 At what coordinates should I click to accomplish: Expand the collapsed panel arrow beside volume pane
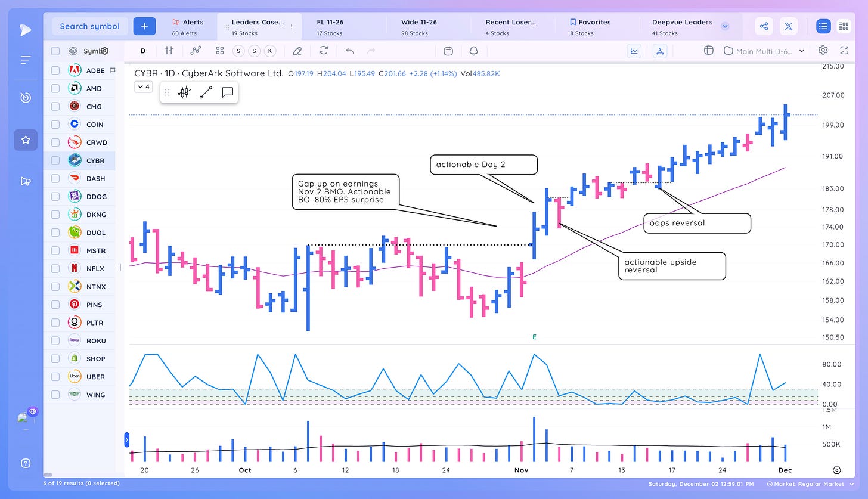click(126, 440)
